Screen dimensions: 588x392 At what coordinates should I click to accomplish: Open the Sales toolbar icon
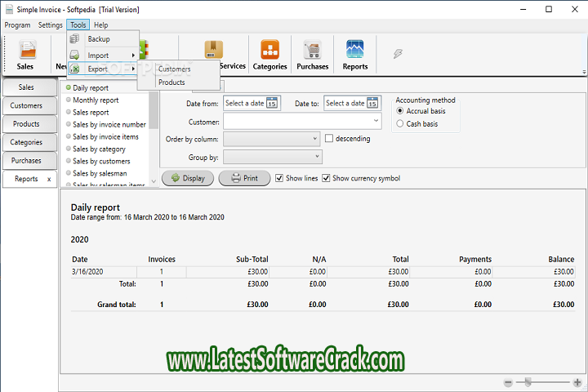click(x=26, y=55)
